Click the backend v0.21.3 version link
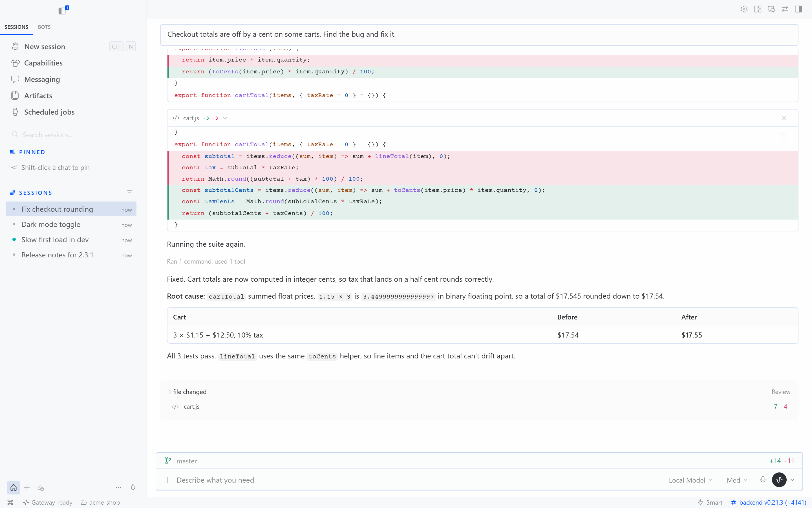This screenshot has width=812, height=508. pyautogui.click(x=768, y=502)
